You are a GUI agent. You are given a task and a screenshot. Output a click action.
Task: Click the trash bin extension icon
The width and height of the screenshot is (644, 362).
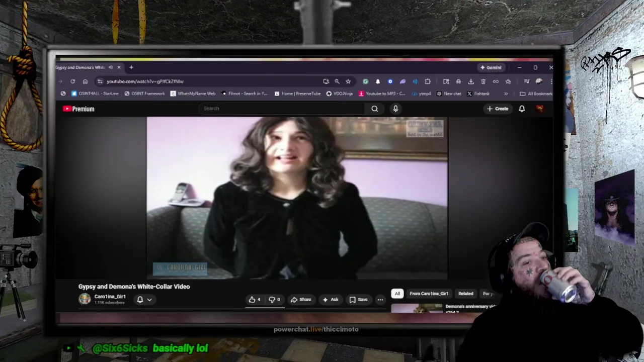(483, 81)
